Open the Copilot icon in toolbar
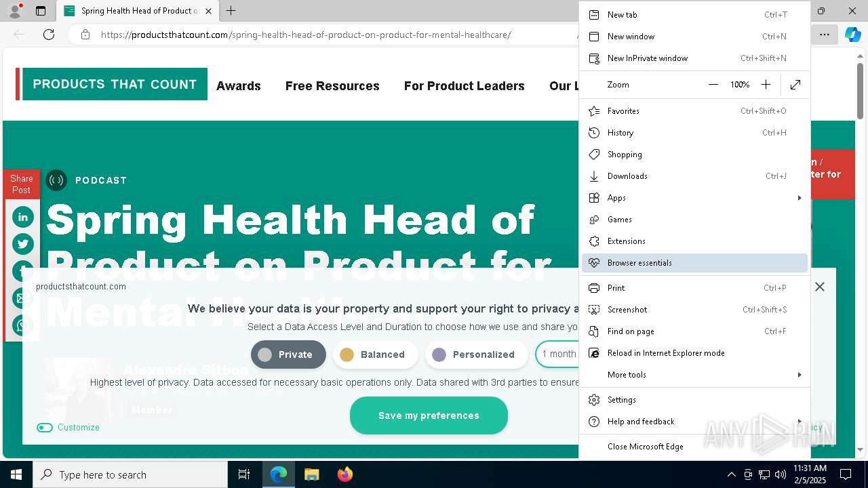The image size is (868, 488). [x=852, y=35]
